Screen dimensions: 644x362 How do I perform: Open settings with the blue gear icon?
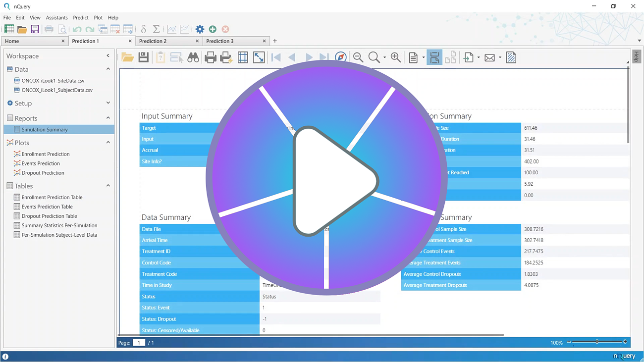pos(200,30)
